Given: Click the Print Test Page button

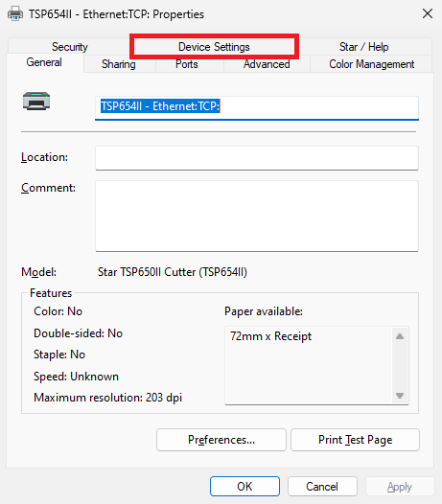Looking at the screenshot, I should click(355, 440).
